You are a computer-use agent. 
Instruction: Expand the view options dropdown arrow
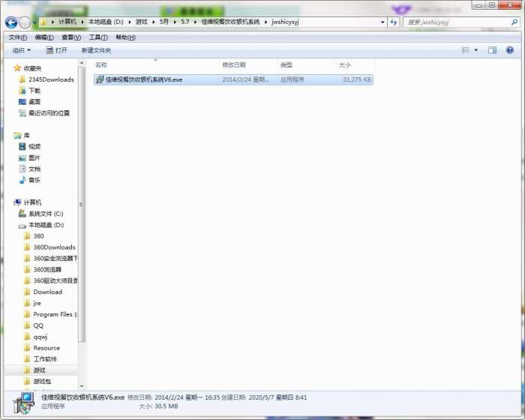[475, 50]
